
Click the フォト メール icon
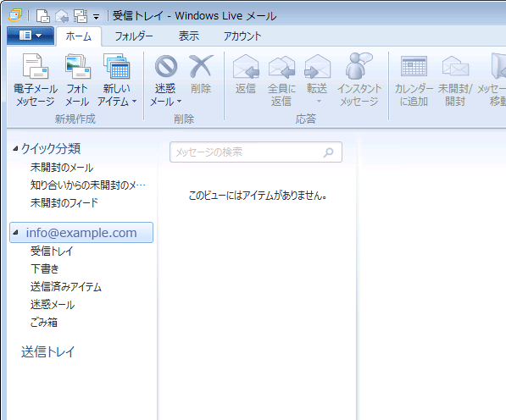click(77, 66)
